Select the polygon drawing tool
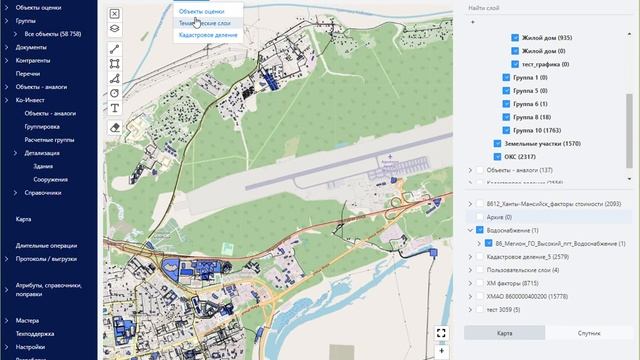The image size is (640, 360). coord(115,78)
